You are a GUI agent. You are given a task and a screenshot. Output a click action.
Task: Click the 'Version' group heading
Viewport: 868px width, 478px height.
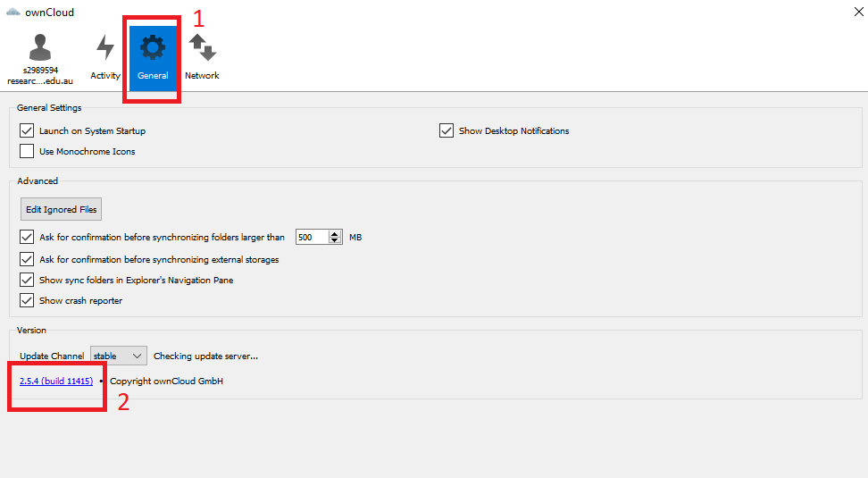31,330
